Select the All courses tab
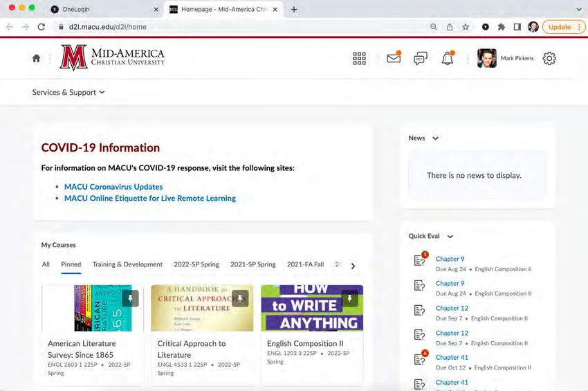This screenshot has width=588, height=391. tap(46, 264)
